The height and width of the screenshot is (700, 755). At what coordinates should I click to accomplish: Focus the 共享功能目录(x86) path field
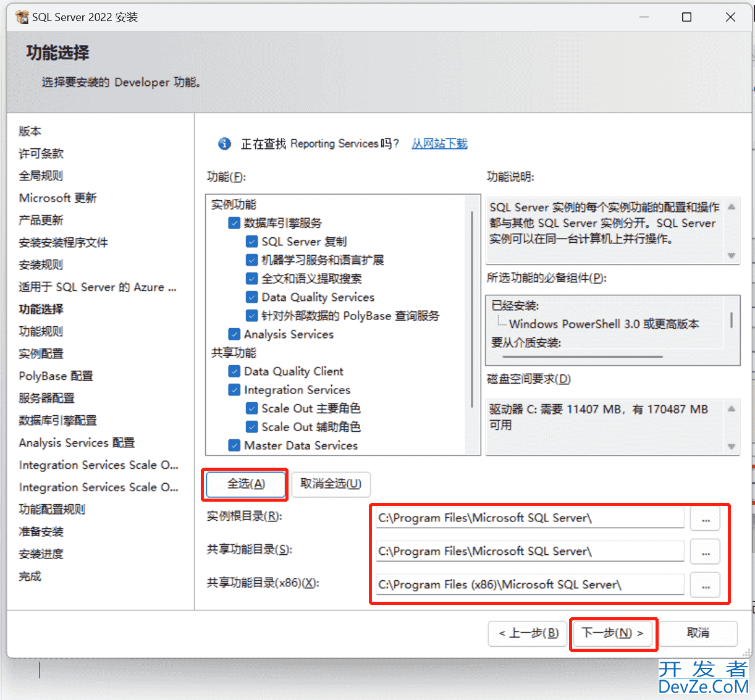[530, 584]
